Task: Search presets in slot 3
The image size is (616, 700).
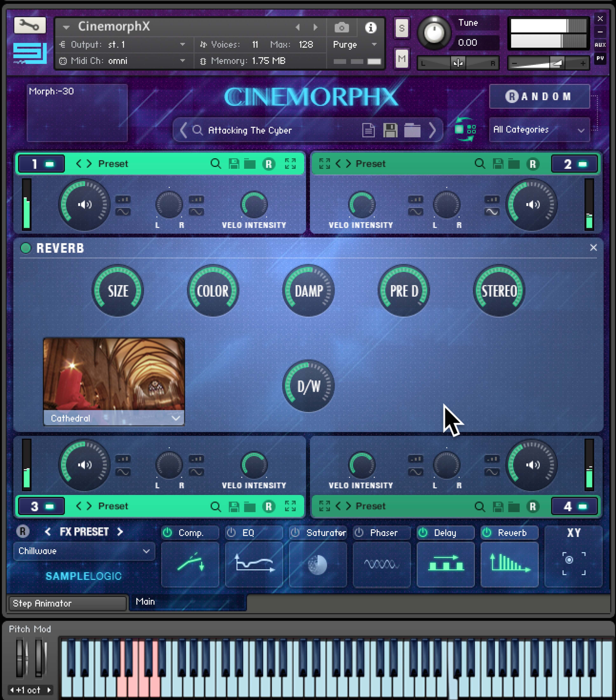Action: click(215, 507)
